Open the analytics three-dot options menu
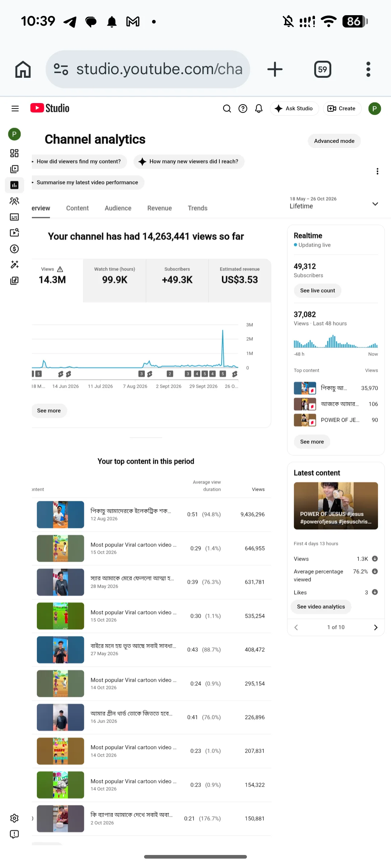The width and height of the screenshot is (391, 868). (377, 171)
